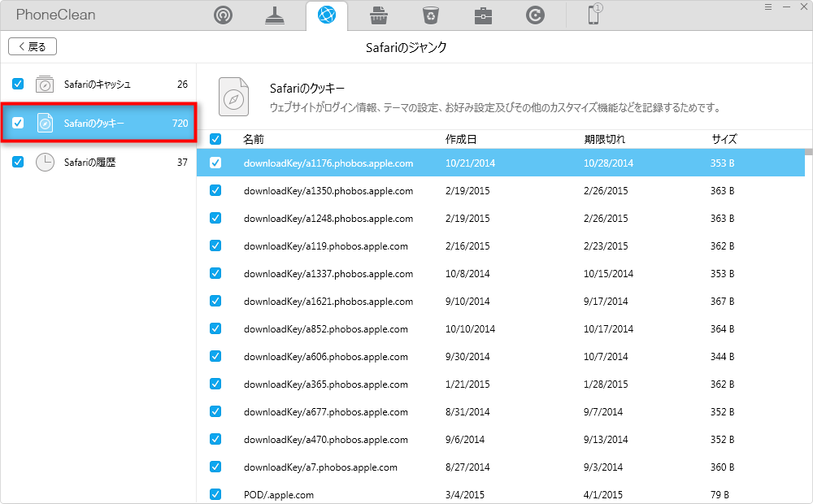Click the 344 B size cell
Screen dimensions: 813x504
tap(722, 357)
